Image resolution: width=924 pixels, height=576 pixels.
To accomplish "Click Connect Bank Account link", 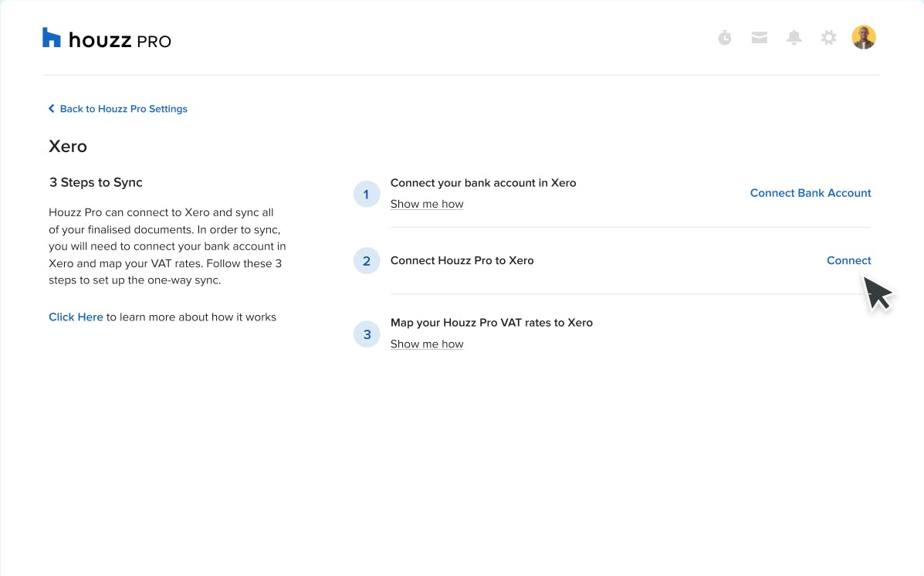I will pyautogui.click(x=811, y=193).
